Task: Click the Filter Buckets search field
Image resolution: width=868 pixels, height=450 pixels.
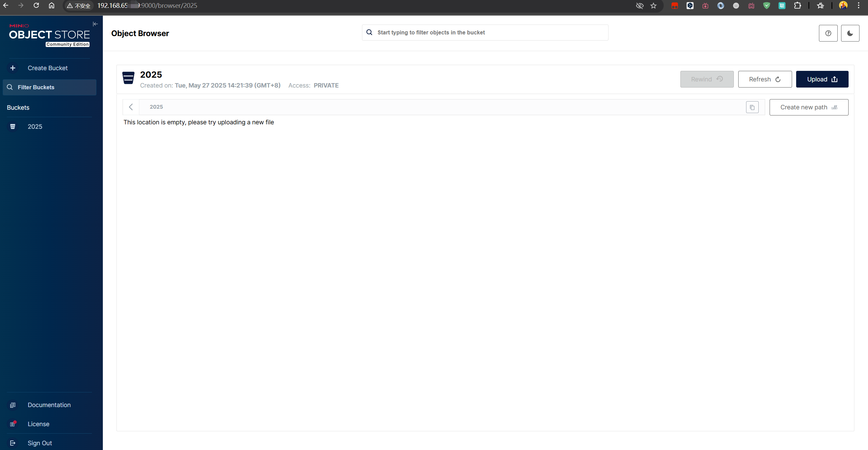Action: (x=50, y=87)
